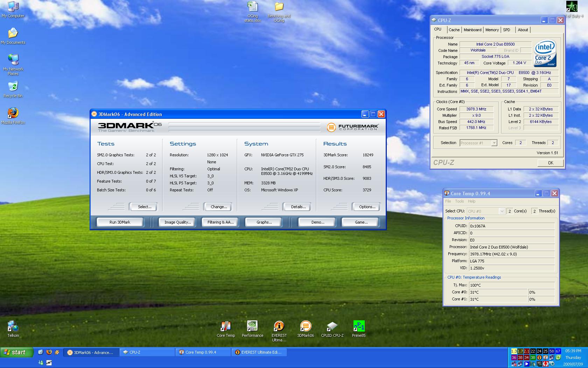The width and height of the screenshot is (588, 368).
Task: Open Filtering & AA... settings
Action: click(220, 222)
